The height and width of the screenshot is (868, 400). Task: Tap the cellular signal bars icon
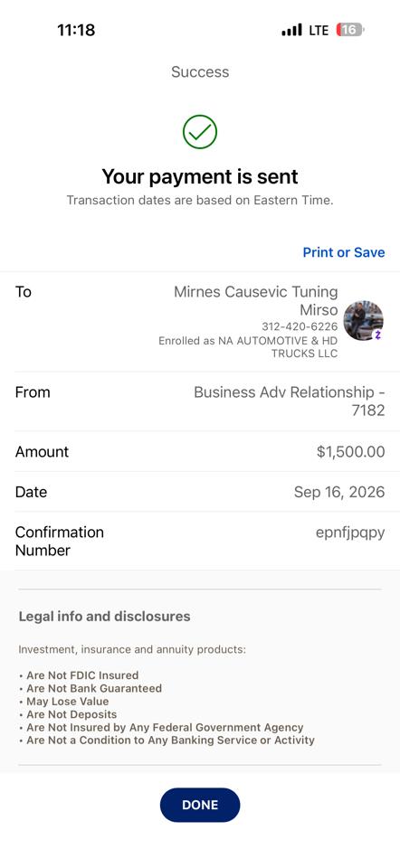point(292,30)
